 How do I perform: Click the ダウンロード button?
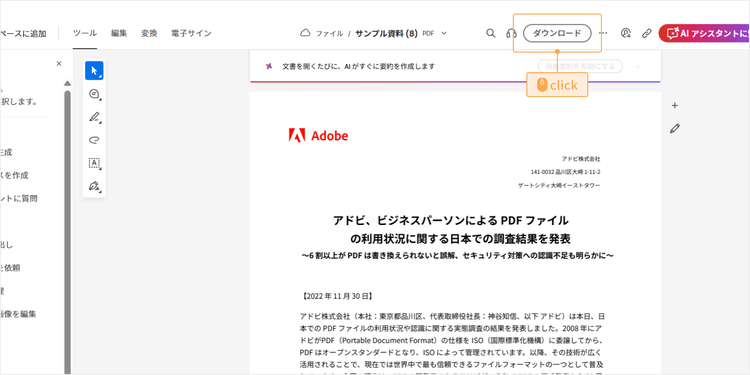coord(557,33)
